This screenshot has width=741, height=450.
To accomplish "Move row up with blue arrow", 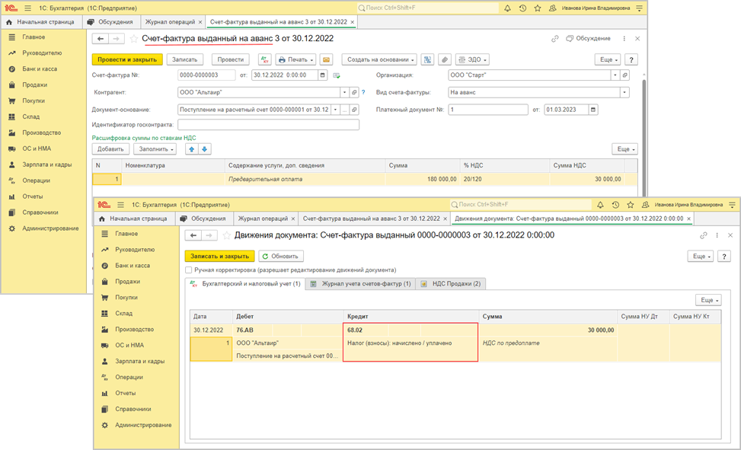I will 191,149.
